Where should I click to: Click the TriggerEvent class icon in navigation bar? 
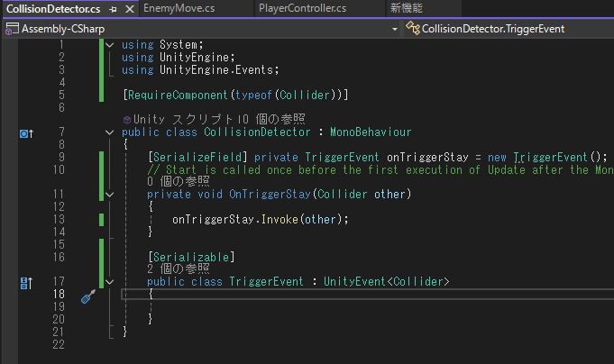(413, 29)
